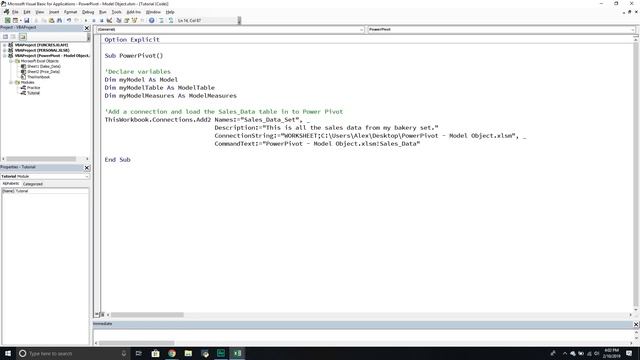640x360 pixels.
Task: Close the Properties window panel
Action: coord(87,168)
